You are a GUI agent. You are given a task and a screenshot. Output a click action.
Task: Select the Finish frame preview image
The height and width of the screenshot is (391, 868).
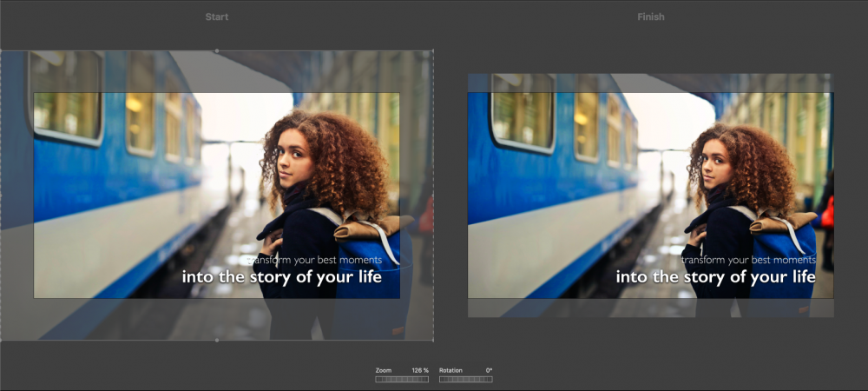click(650, 195)
